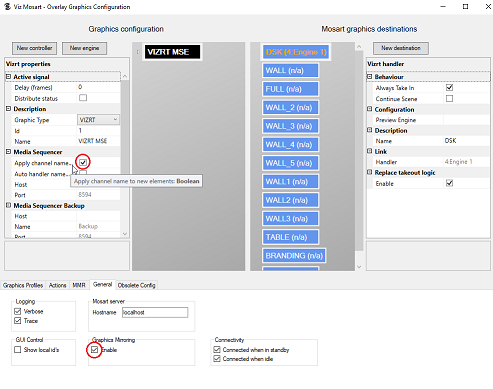Switch to the Graphics Profiles tab

click(23, 285)
